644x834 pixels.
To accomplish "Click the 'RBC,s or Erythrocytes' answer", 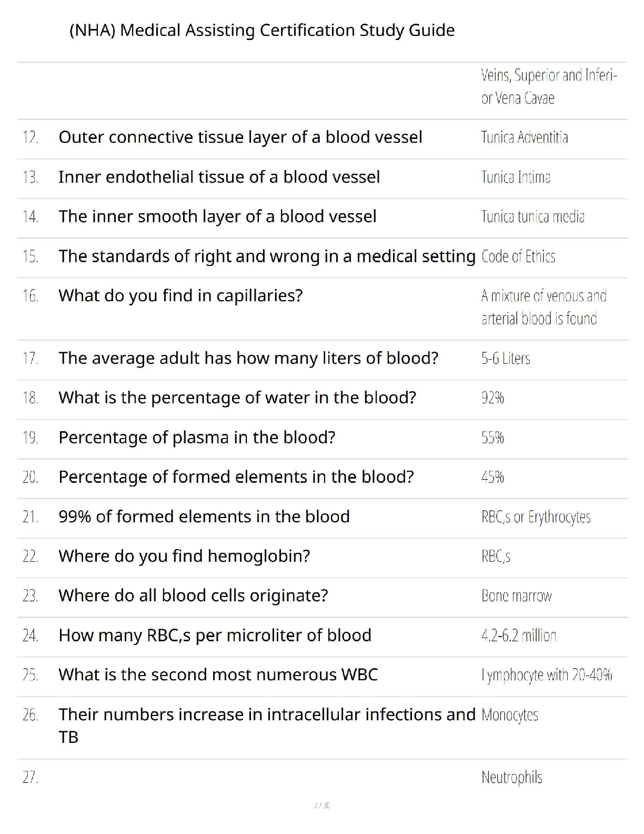I will click(536, 517).
